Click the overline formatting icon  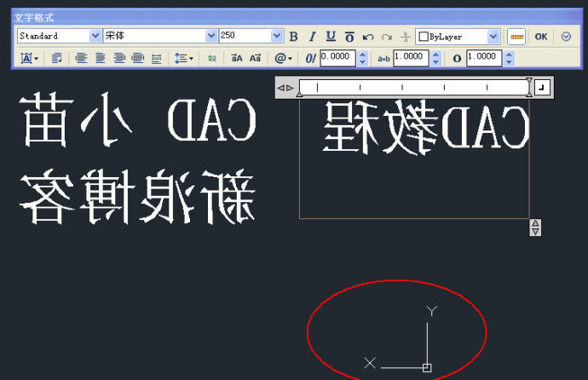[x=349, y=37]
